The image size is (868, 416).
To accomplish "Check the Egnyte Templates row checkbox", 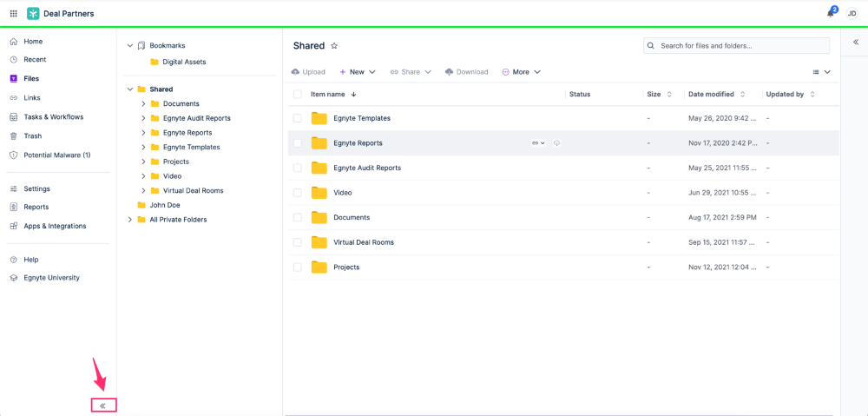I will tap(297, 118).
